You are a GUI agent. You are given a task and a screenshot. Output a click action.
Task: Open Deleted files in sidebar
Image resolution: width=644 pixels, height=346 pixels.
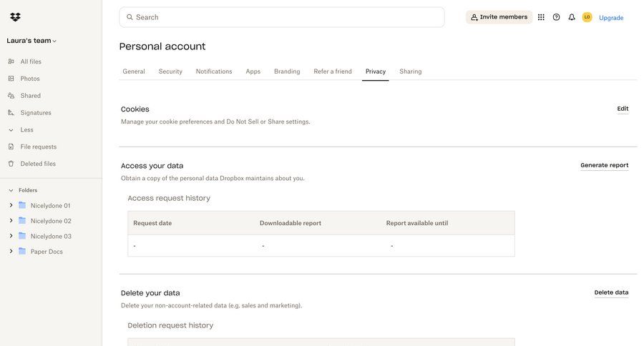(x=38, y=164)
